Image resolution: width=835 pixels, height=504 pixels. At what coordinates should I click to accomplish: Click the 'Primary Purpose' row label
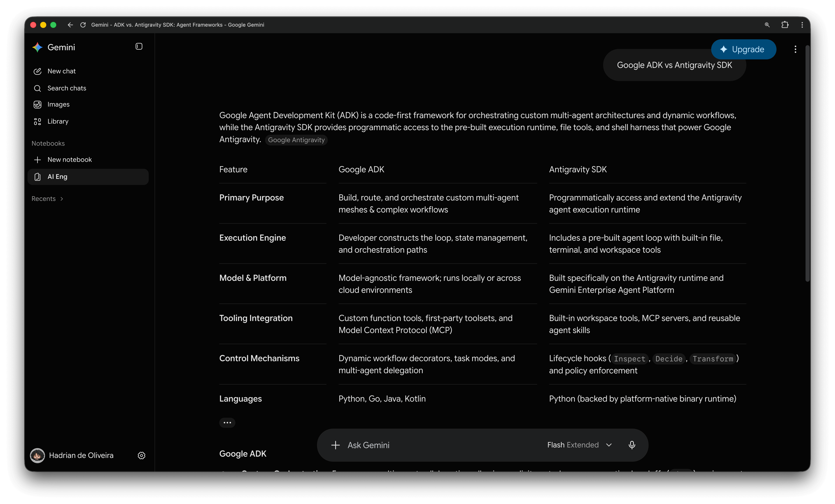pyautogui.click(x=252, y=198)
